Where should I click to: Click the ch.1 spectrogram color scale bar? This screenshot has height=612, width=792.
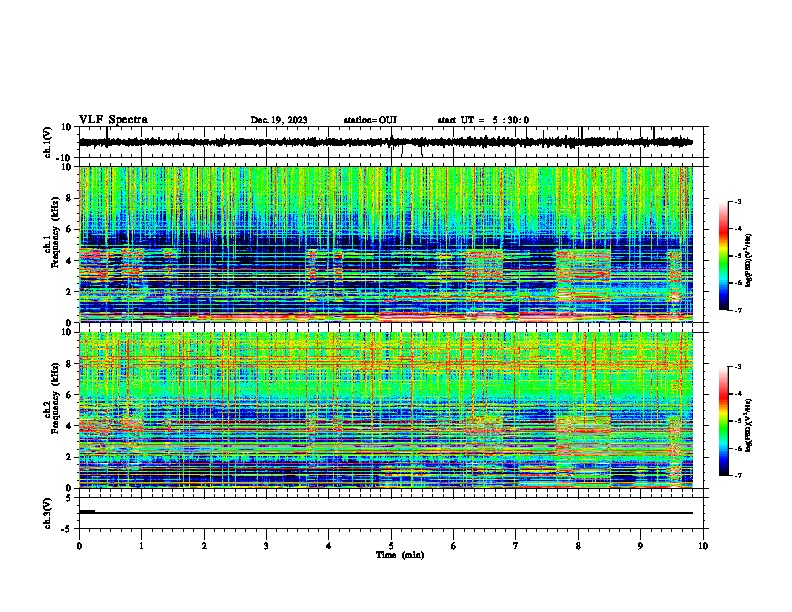tap(724, 256)
